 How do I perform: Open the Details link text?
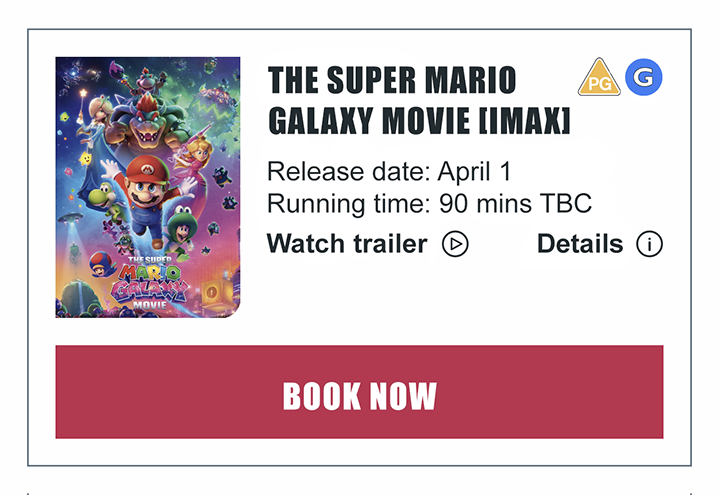[580, 244]
